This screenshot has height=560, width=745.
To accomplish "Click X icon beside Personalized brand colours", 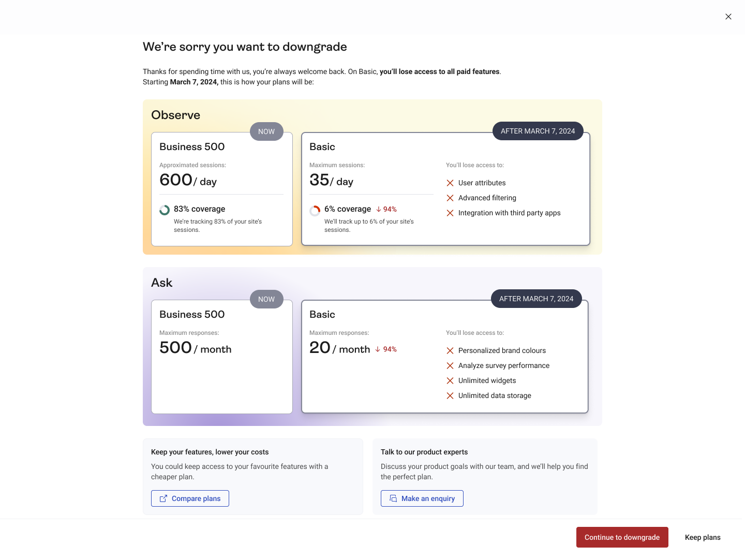I will pyautogui.click(x=450, y=351).
